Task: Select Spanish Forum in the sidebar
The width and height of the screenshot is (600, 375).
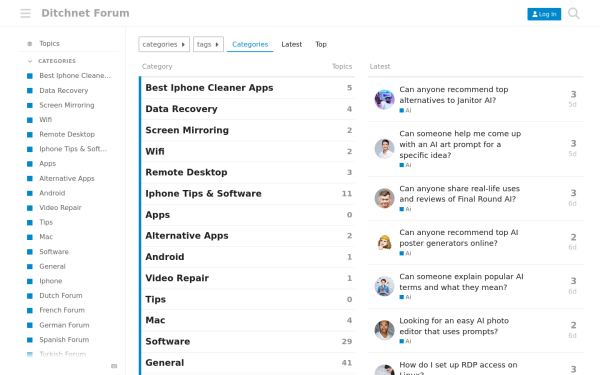Action: [x=64, y=340]
